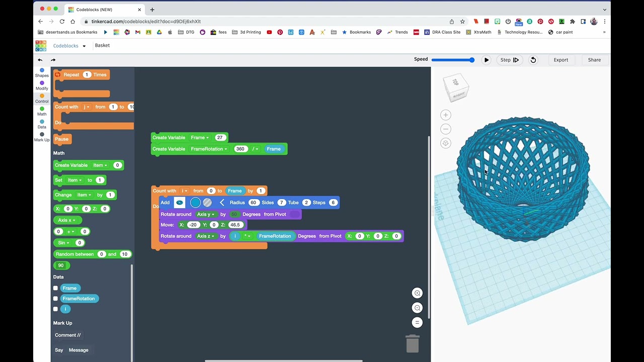Select the Mark Up category
Viewport: 644px width, 362px height.
click(x=42, y=137)
